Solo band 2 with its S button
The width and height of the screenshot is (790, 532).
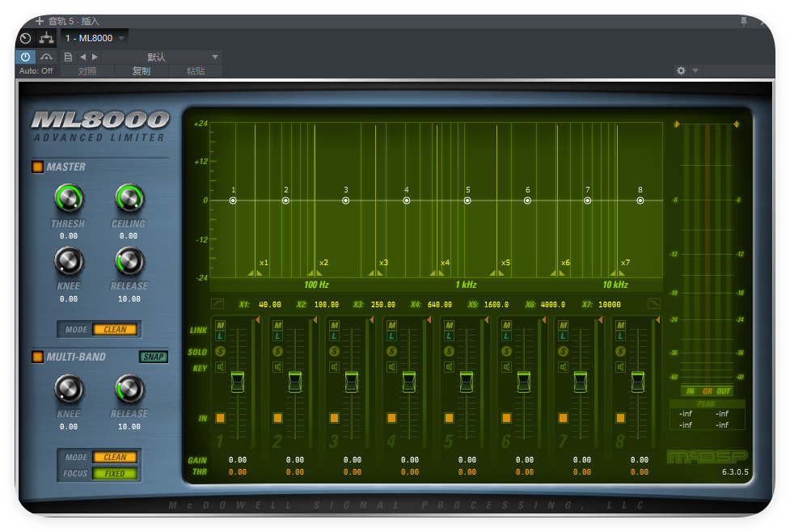pos(277,351)
